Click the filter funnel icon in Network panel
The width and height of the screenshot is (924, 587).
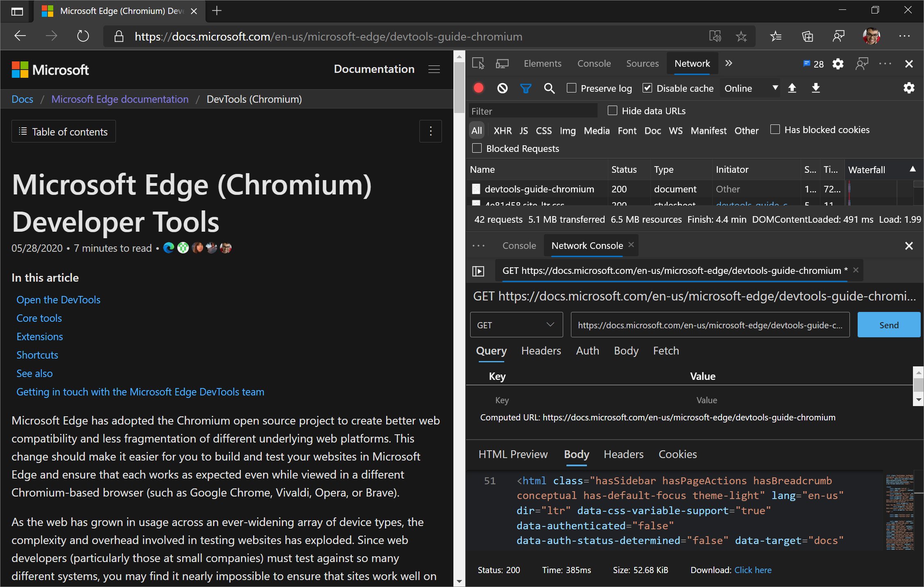pos(527,88)
